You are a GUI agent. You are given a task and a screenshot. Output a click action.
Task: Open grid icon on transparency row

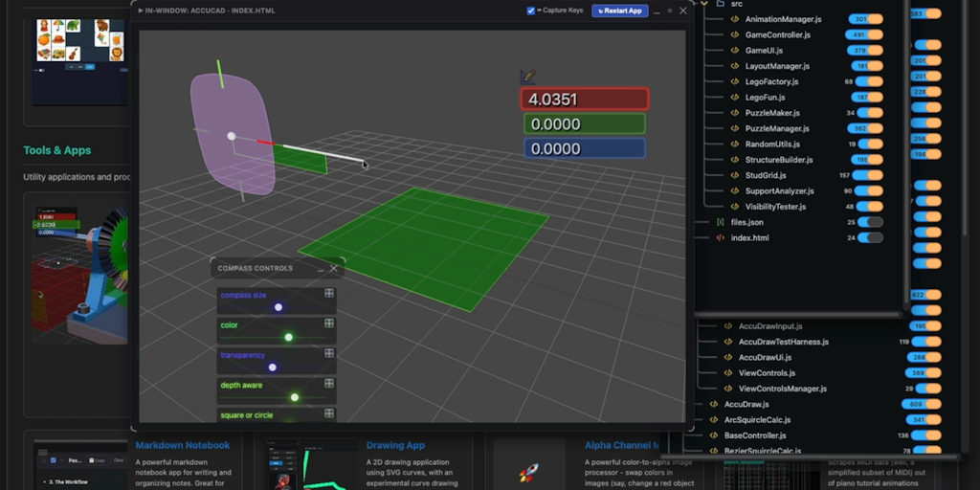(x=329, y=353)
